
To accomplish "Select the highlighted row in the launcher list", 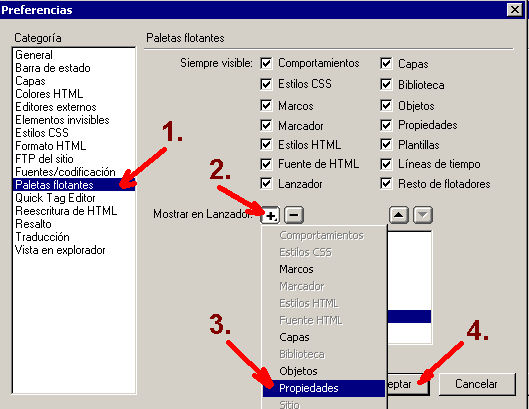I will click(x=409, y=317).
